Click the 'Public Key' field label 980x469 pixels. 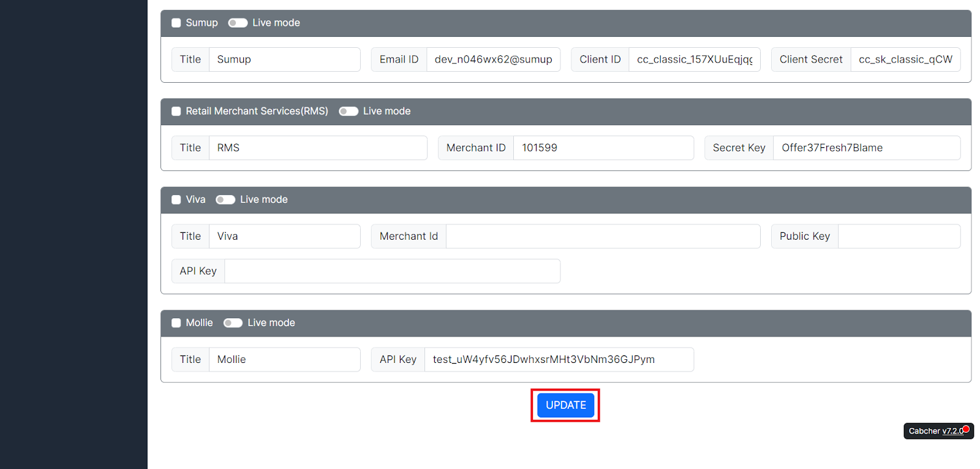point(805,236)
